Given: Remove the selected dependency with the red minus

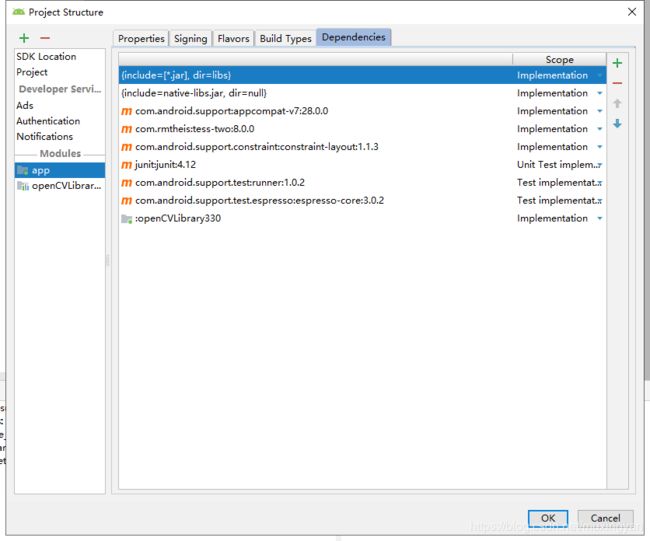Looking at the screenshot, I should (x=617, y=83).
